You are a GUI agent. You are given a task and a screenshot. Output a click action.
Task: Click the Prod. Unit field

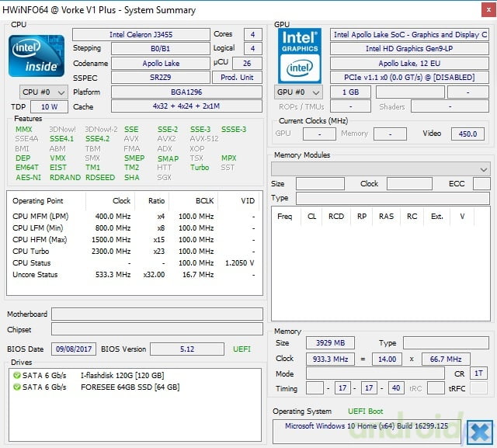pos(237,78)
